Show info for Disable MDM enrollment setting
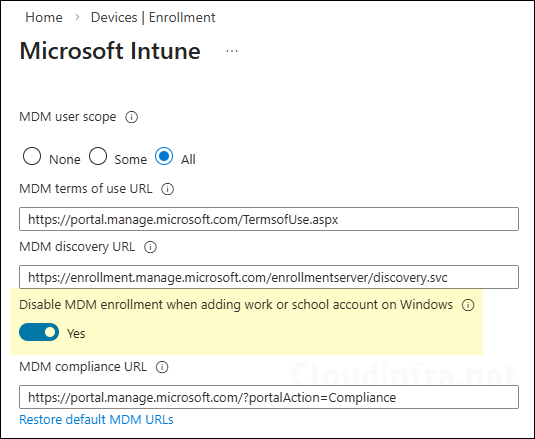 pyautogui.click(x=468, y=305)
